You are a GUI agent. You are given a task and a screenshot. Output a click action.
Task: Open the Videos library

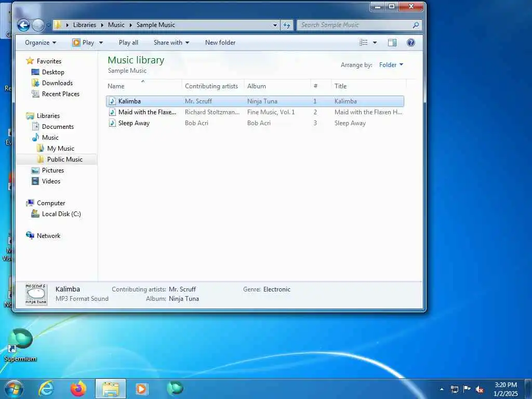click(x=51, y=181)
